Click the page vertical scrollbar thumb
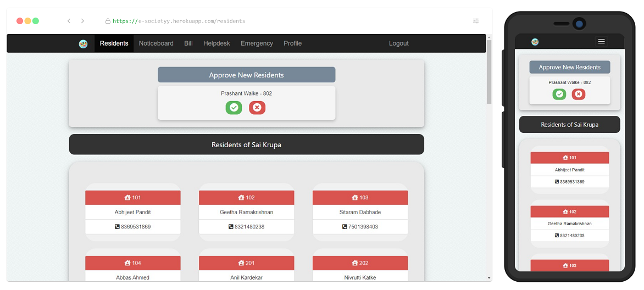This screenshot has width=644, height=290. [488, 72]
